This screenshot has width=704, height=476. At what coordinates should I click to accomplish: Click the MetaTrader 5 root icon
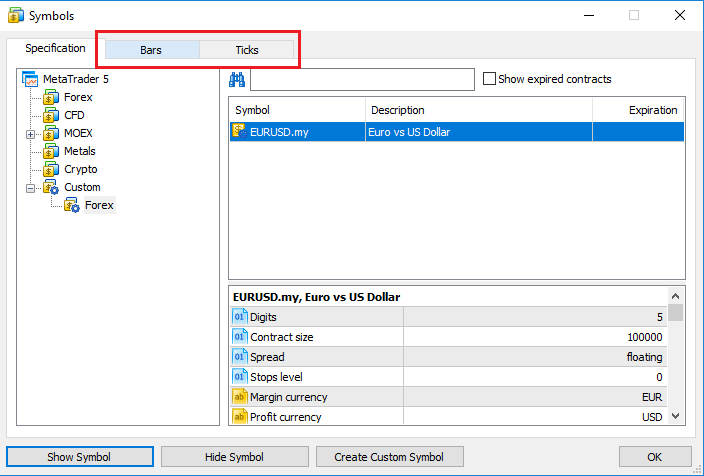(31, 79)
